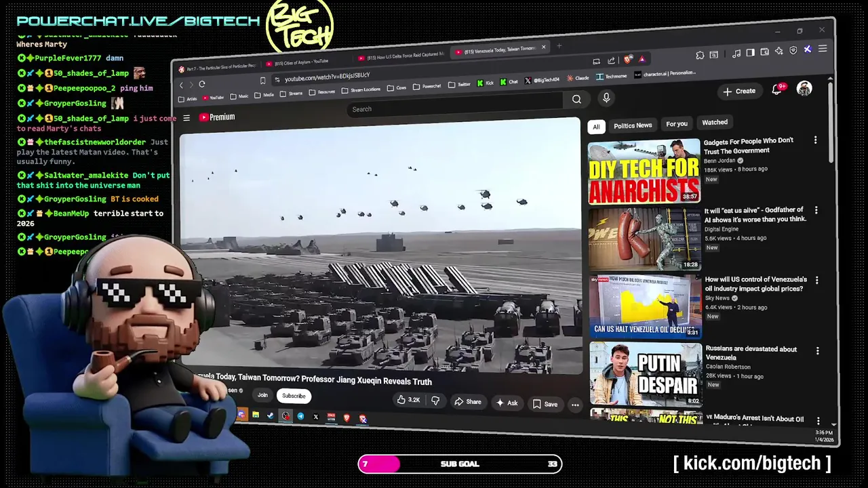
Task: Open the browser extensions puzzle icon
Action: [700, 55]
